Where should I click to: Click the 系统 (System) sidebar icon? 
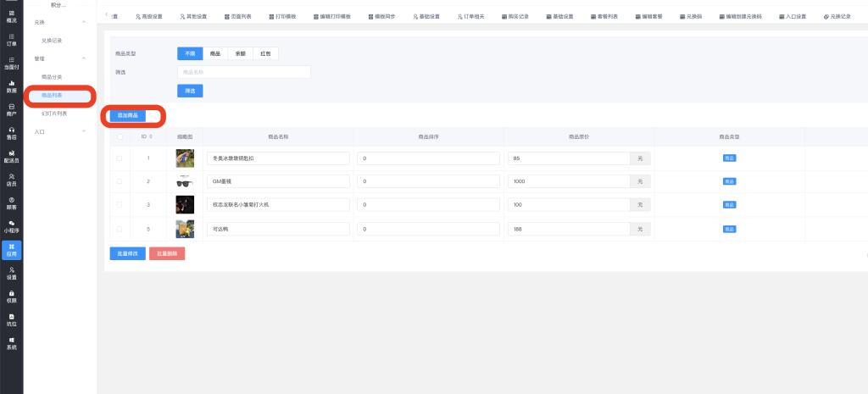(x=11, y=343)
